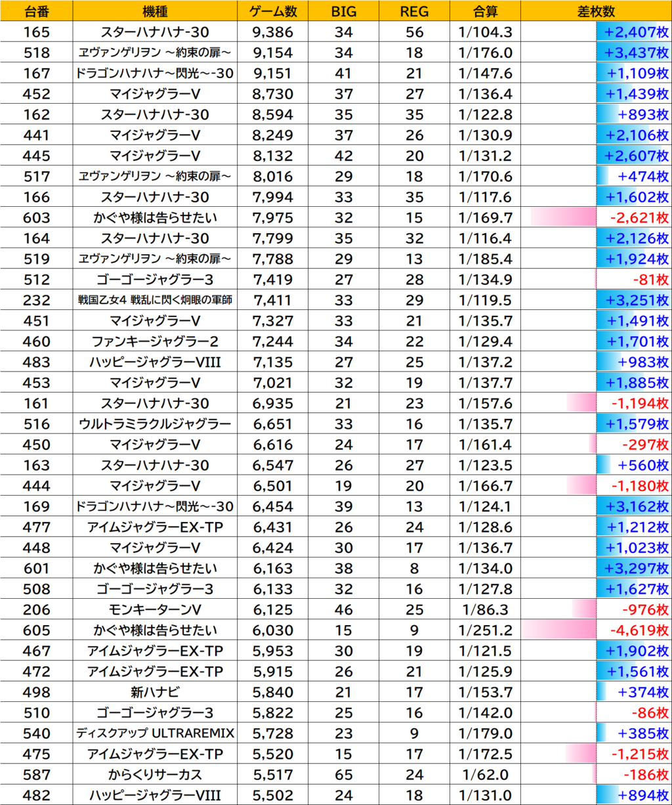This screenshot has height=805, width=672.
Task: Click the 台番 column header
Action: coord(36,11)
